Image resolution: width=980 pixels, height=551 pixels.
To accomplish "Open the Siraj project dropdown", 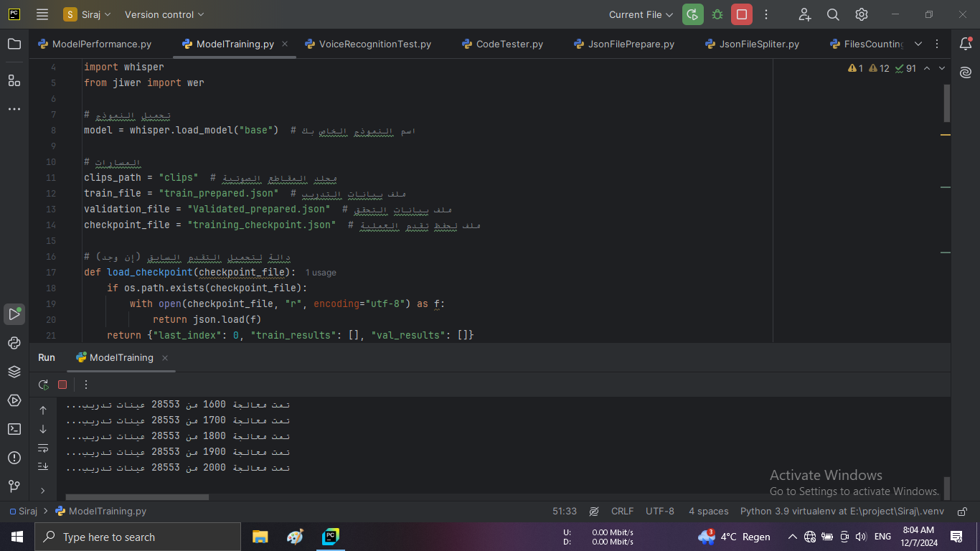I will pos(88,14).
